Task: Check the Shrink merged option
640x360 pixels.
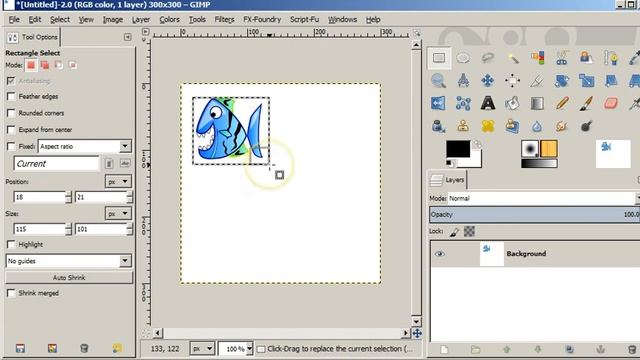Action: point(11,293)
